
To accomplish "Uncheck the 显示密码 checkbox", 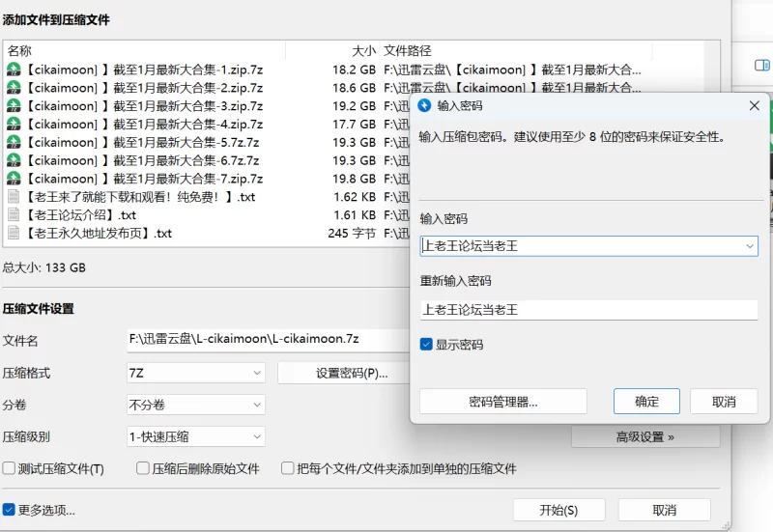I will click(x=426, y=345).
